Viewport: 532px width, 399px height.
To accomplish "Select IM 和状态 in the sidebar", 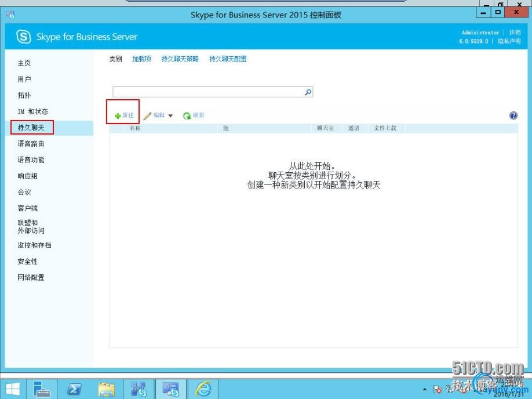I will pyautogui.click(x=33, y=111).
